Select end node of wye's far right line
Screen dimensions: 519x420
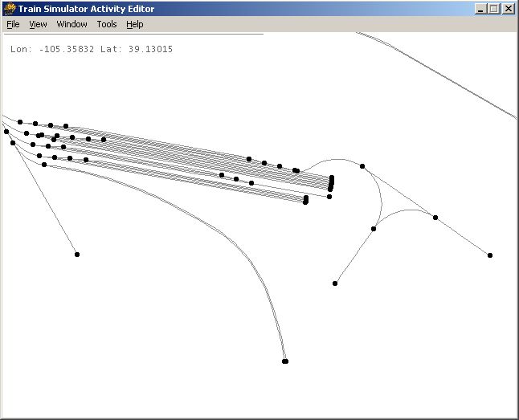point(490,255)
